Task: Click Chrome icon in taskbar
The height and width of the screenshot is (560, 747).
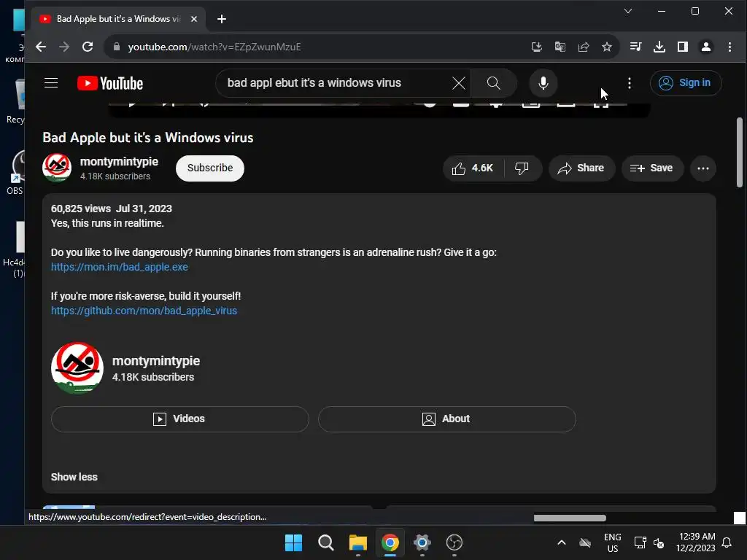Action: 390,542
